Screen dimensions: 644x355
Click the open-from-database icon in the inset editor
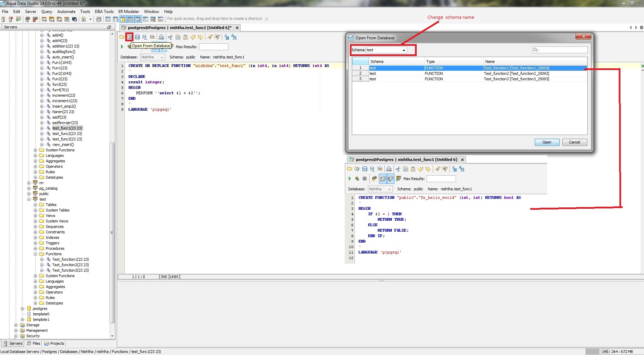point(357,169)
